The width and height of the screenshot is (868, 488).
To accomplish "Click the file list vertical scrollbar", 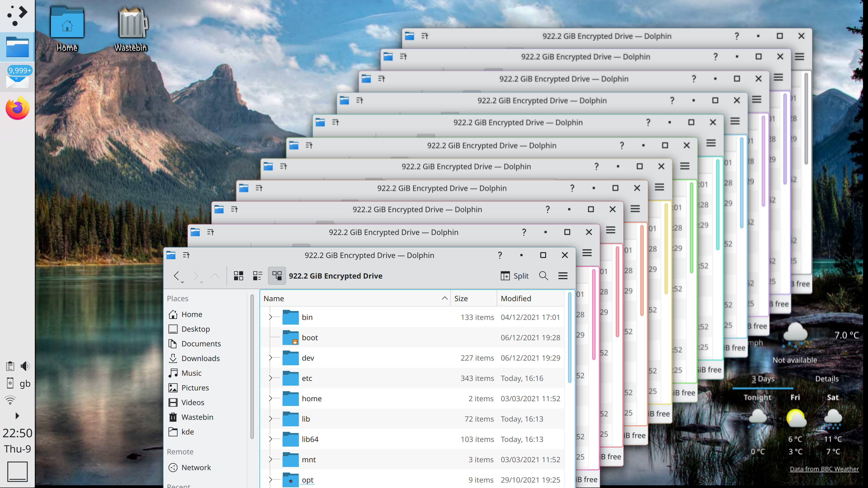I will (569, 337).
